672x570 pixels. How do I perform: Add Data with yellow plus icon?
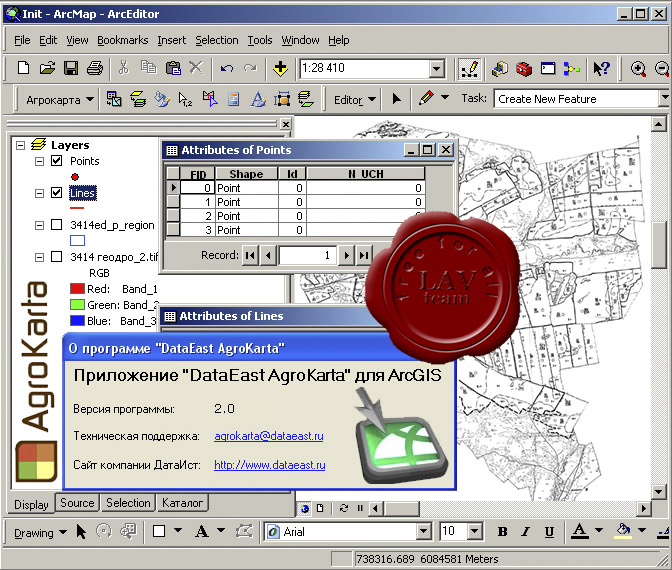(x=280, y=68)
